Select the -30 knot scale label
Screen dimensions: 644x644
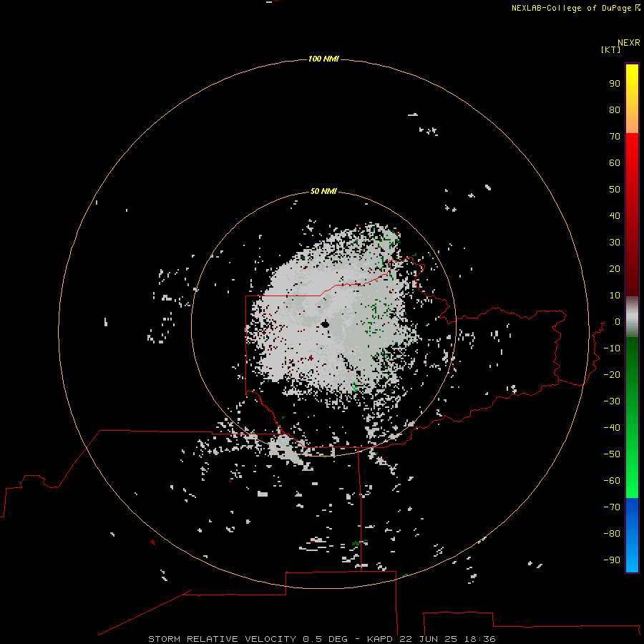point(612,401)
